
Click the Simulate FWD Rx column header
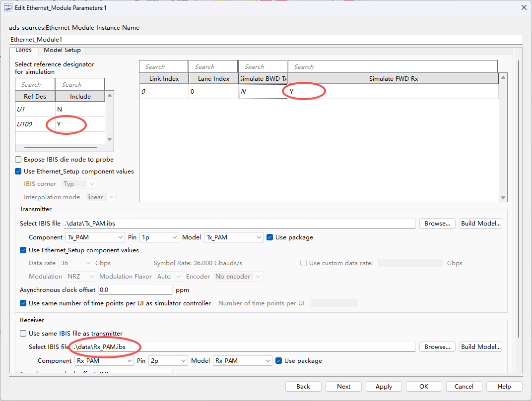[x=393, y=79]
